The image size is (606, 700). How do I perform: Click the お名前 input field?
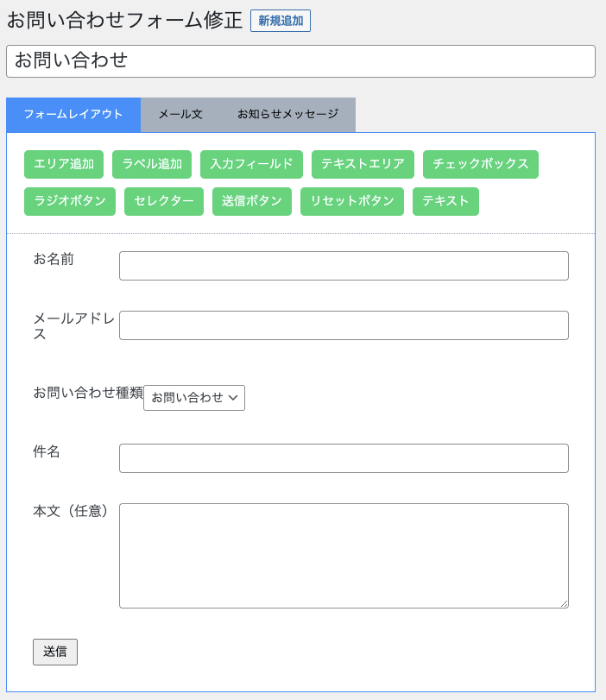(344, 266)
